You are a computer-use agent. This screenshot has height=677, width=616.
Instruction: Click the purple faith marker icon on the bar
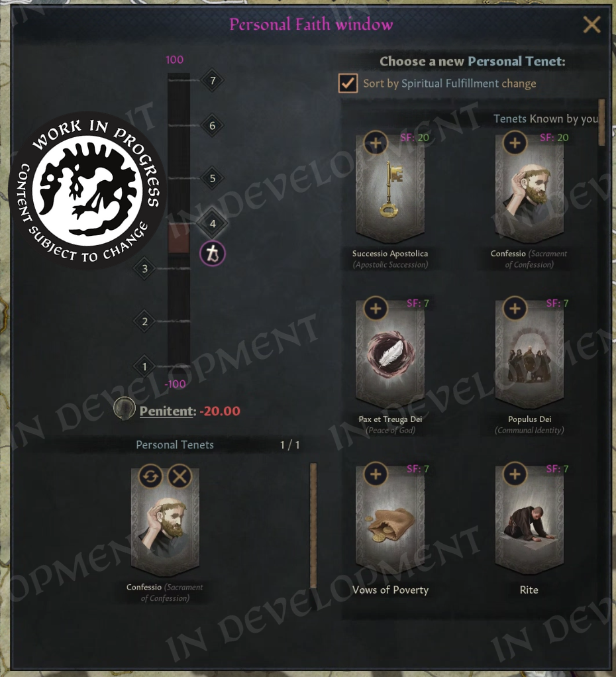pyautogui.click(x=213, y=254)
